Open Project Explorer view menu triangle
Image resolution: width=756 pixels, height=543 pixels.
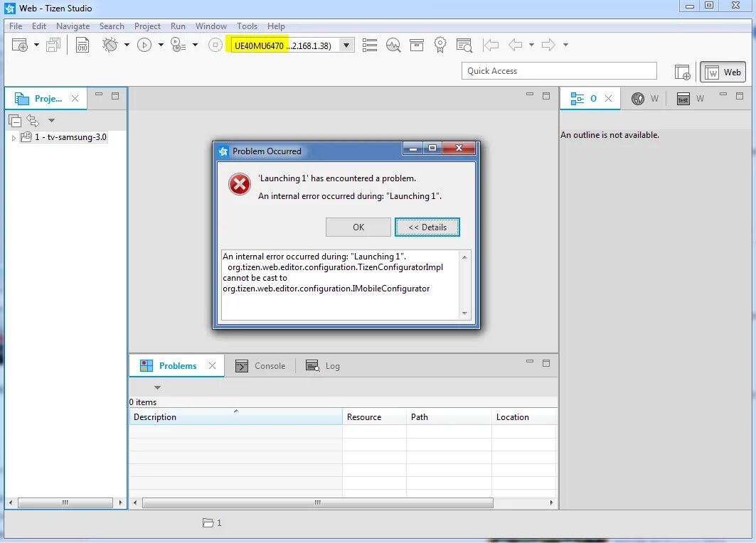[51, 120]
